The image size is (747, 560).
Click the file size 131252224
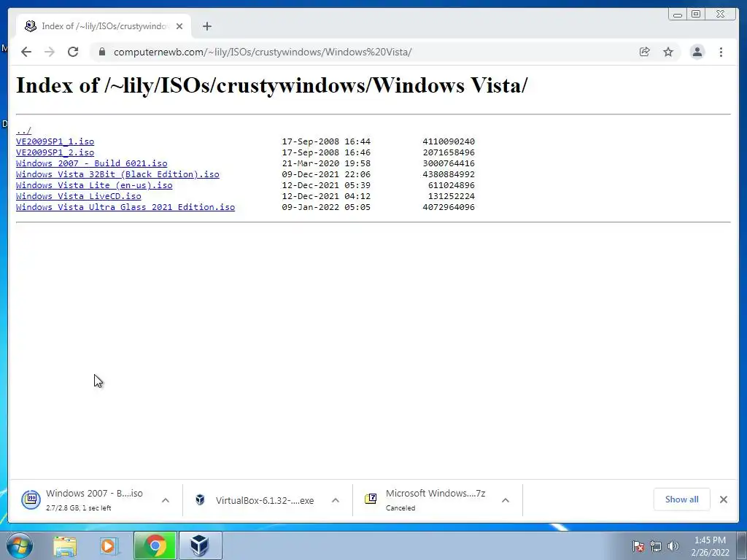451,196
